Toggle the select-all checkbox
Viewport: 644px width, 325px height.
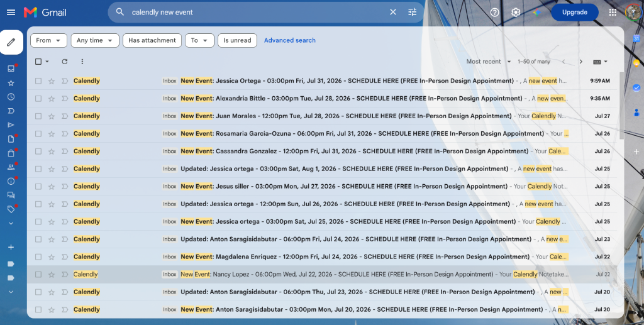click(38, 62)
